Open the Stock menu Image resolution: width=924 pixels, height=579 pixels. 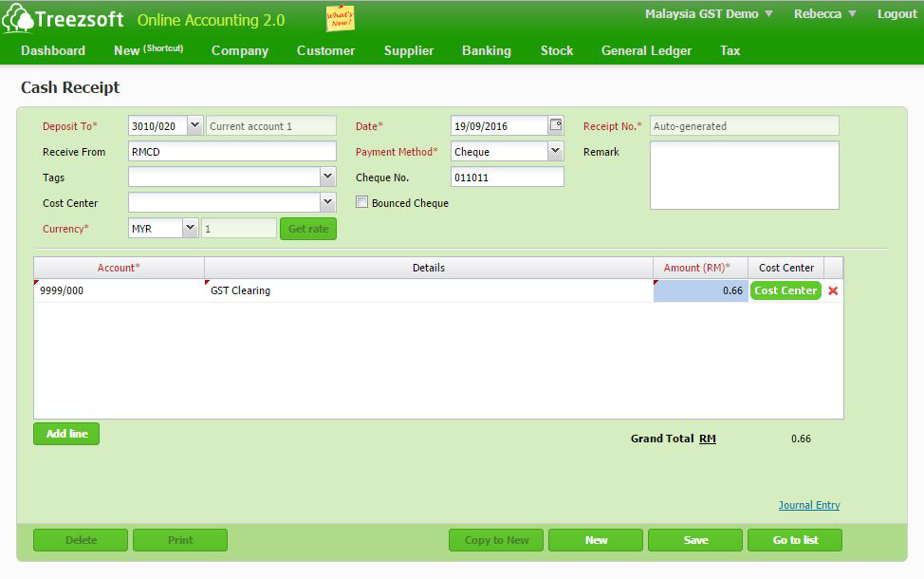click(x=557, y=50)
